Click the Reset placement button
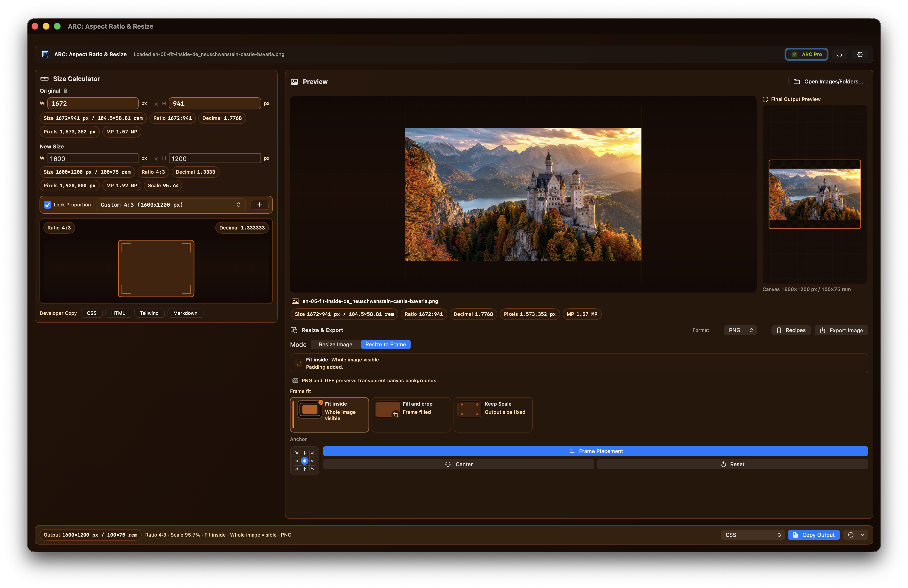 [732, 464]
